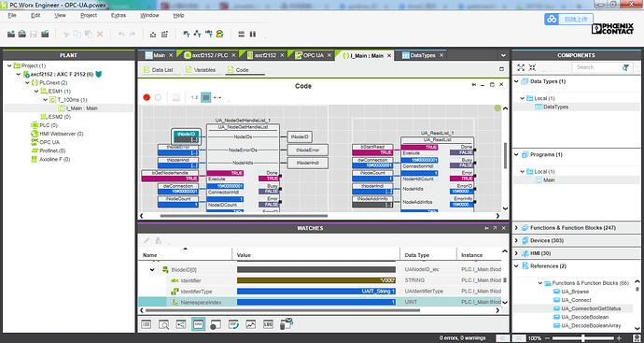This screenshot has height=343, width=644.
Task: Collapse the Programs (1) section
Action: click(517, 154)
